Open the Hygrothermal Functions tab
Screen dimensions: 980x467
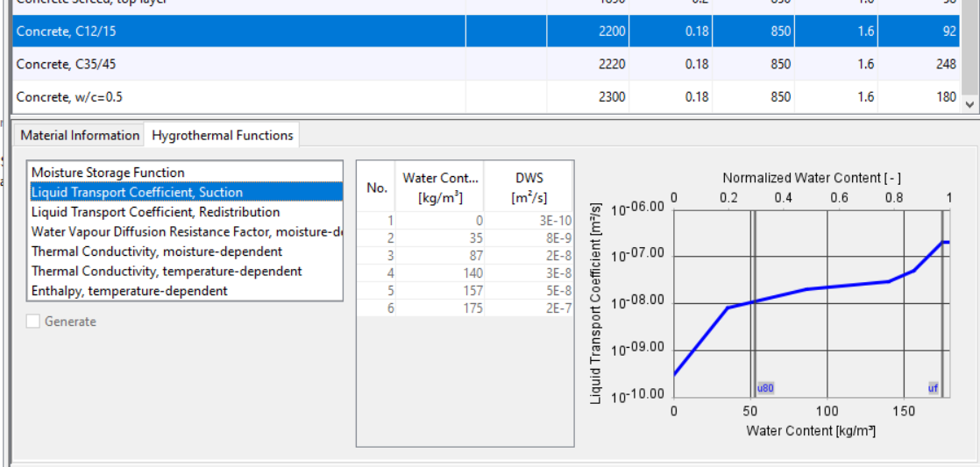click(x=222, y=135)
